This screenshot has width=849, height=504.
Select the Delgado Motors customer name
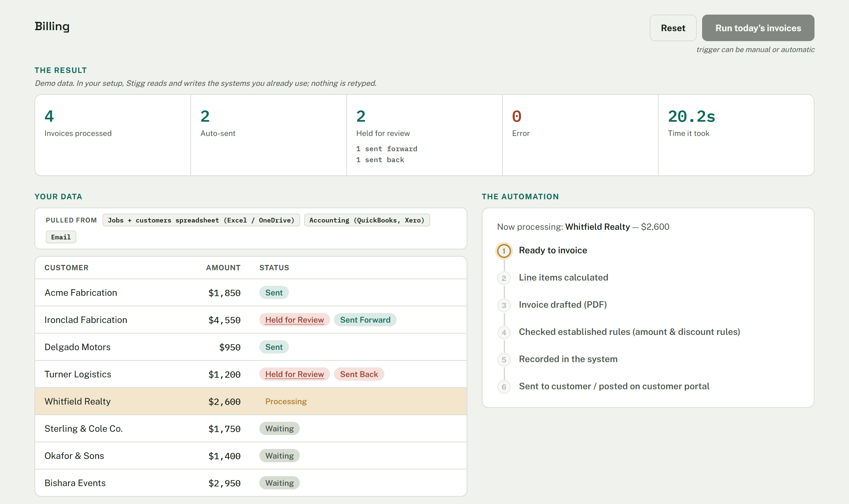pyautogui.click(x=77, y=347)
